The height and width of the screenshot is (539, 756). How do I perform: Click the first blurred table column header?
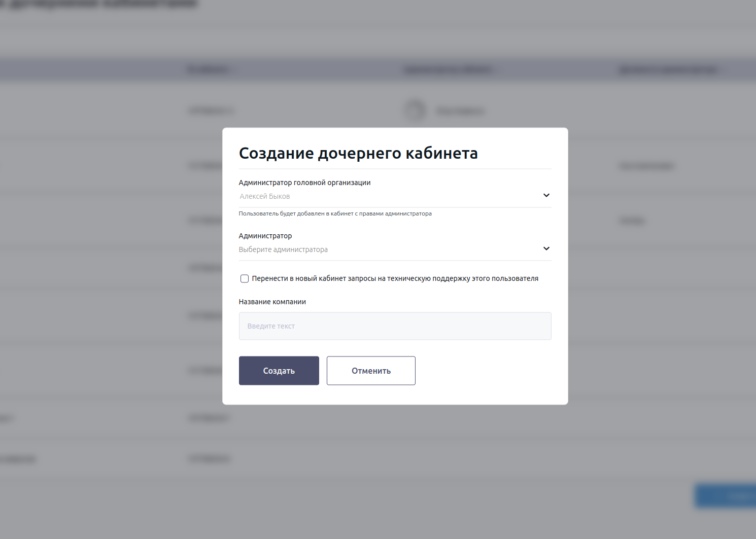coord(209,69)
